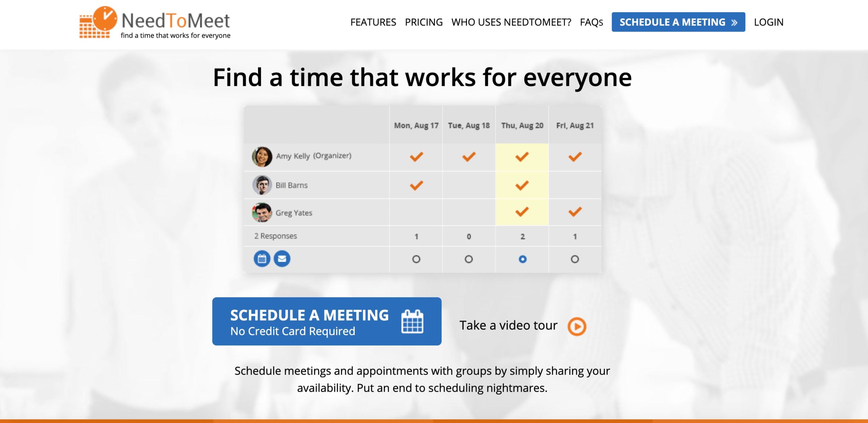Image resolution: width=868 pixels, height=423 pixels.
Task: Click Greg Yates' checkmark for Fri, Aug 21
Action: click(575, 212)
